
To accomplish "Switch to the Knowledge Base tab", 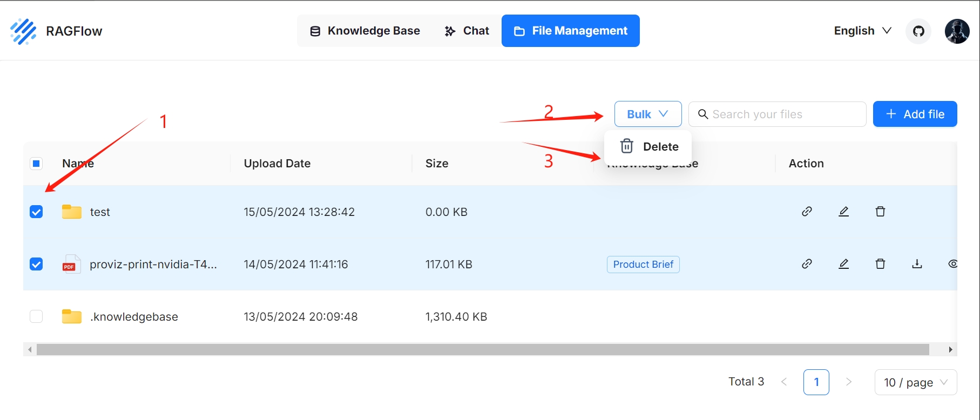I will (x=365, y=31).
